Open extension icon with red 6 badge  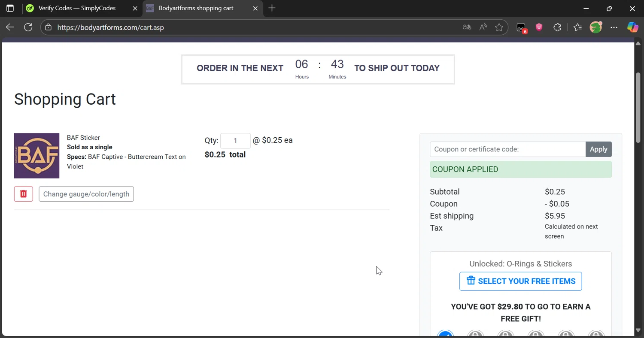(x=522, y=28)
